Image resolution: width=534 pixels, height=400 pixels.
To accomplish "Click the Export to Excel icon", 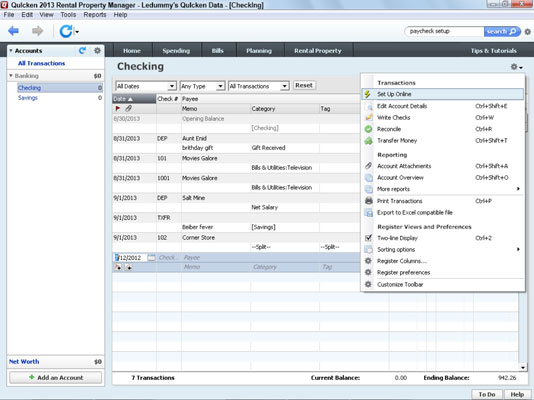I will 368,212.
